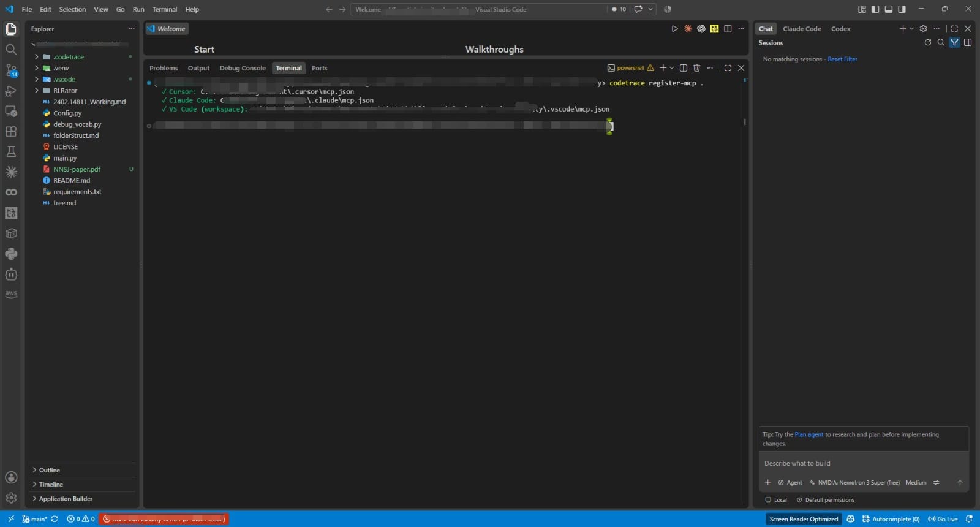Open new chat dropdown arrow
This screenshot has height=527, width=980.
click(x=911, y=29)
